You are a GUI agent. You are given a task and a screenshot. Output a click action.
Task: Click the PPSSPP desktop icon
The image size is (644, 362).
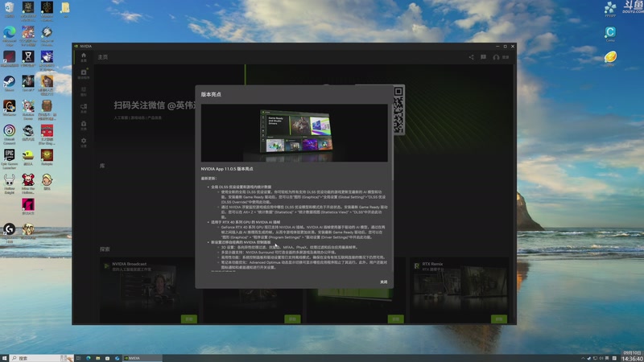(x=610, y=9)
